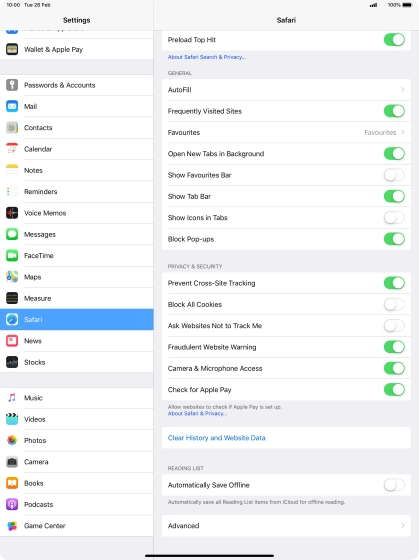The width and height of the screenshot is (419, 560).
Task: Open the Advanced settings row
Action: [x=286, y=526]
